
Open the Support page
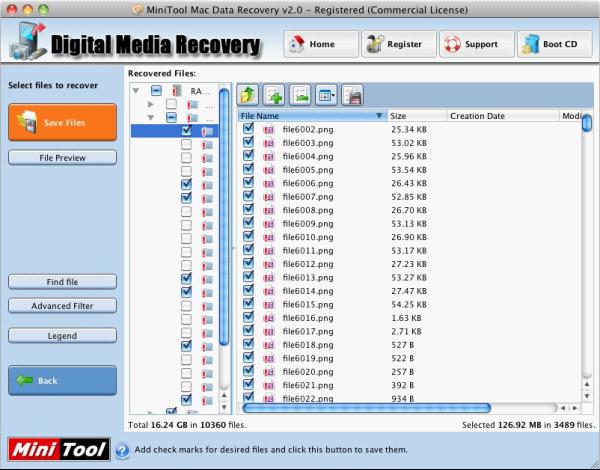point(477,44)
